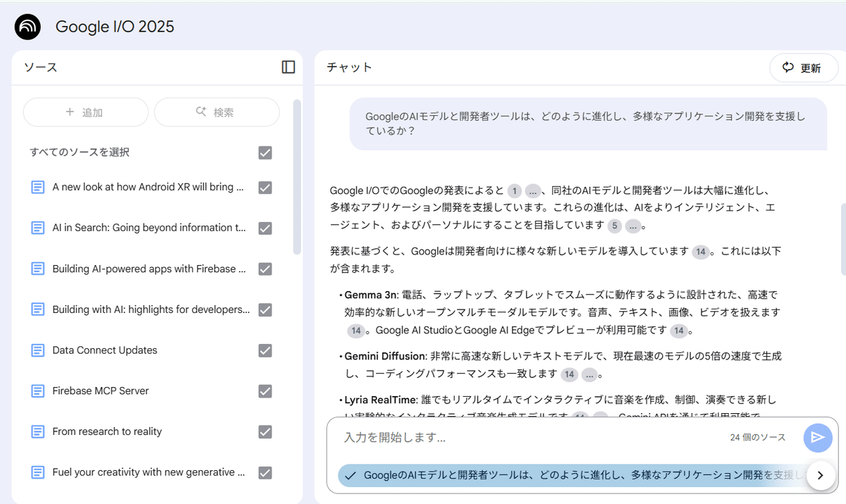Viewport: 846px width, 504px height.
Task: Open document icon of 'From research to reality'
Action: [x=37, y=432]
